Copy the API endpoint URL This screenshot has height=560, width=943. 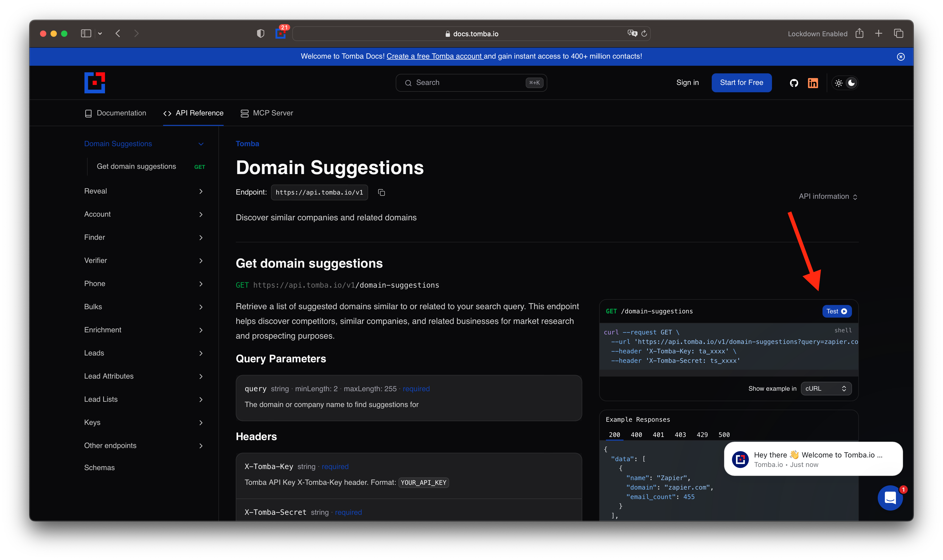point(382,192)
